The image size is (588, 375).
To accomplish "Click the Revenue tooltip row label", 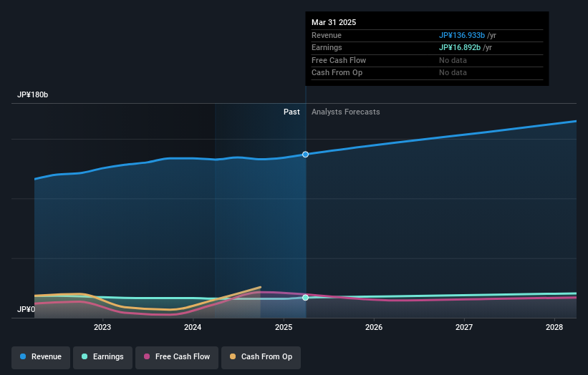I will point(327,35).
